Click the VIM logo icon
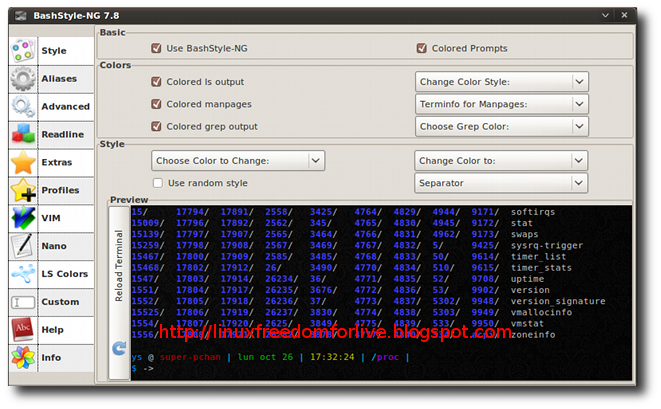Viewport: 661px width, 409px height. [23, 218]
